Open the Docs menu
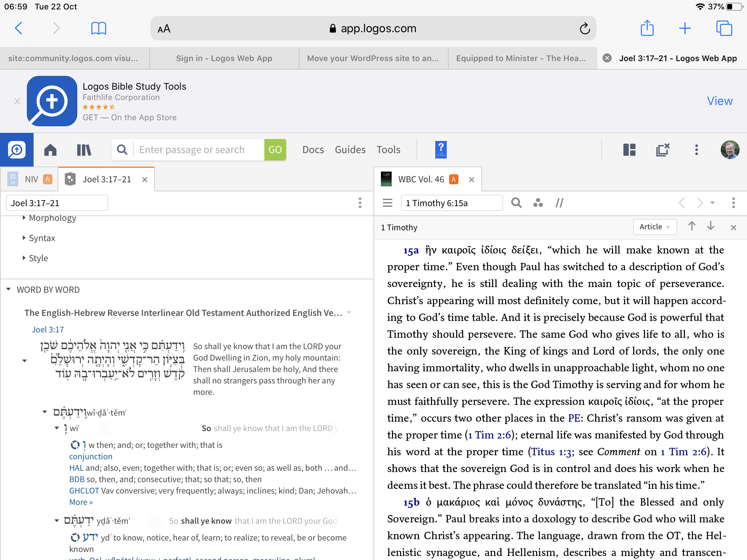This screenshot has height=560, width=747. [313, 149]
